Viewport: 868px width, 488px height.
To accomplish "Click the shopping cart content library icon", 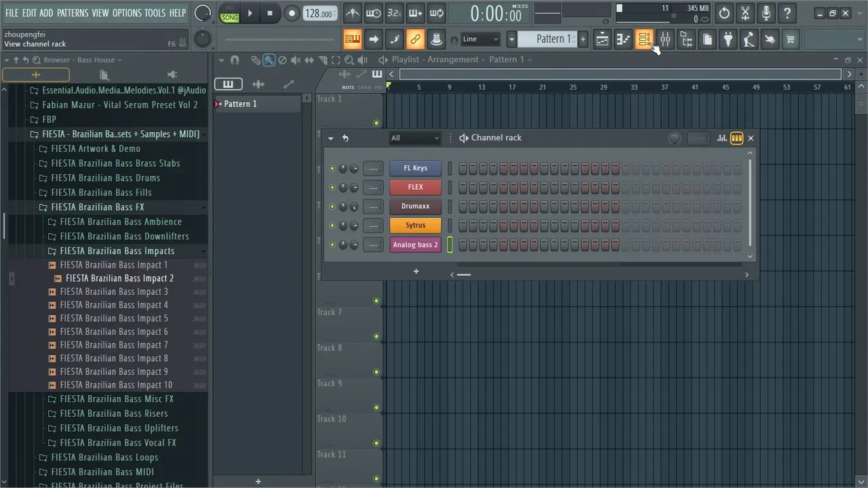I will click(791, 39).
